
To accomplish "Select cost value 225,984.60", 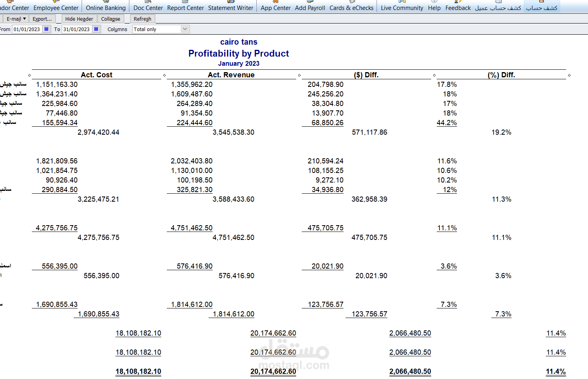I will pyautogui.click(x=60, y=104).
